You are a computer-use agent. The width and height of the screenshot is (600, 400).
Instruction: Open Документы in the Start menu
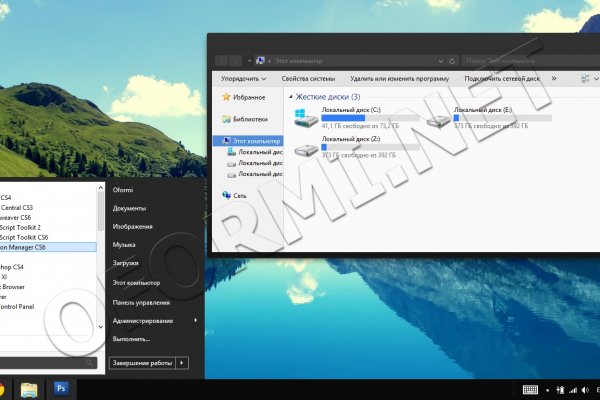[130, 208]
